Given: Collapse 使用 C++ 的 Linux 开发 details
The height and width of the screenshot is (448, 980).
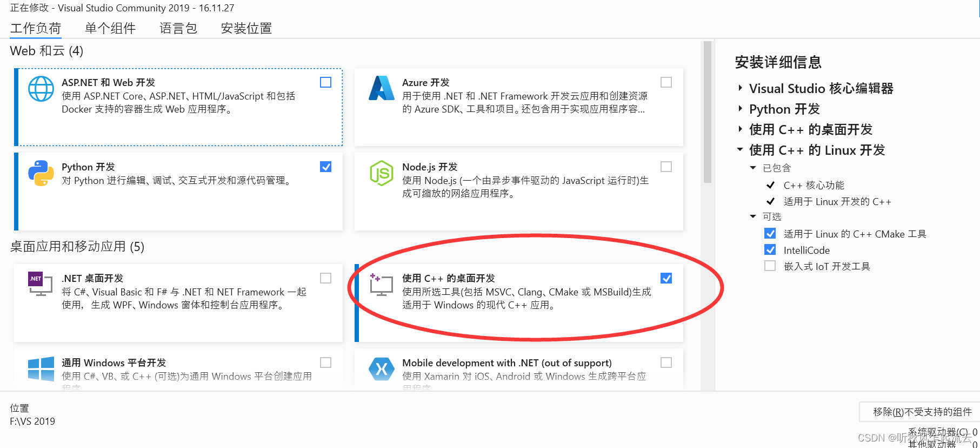Looking at the screenshot, I should [x=741, y=150].
